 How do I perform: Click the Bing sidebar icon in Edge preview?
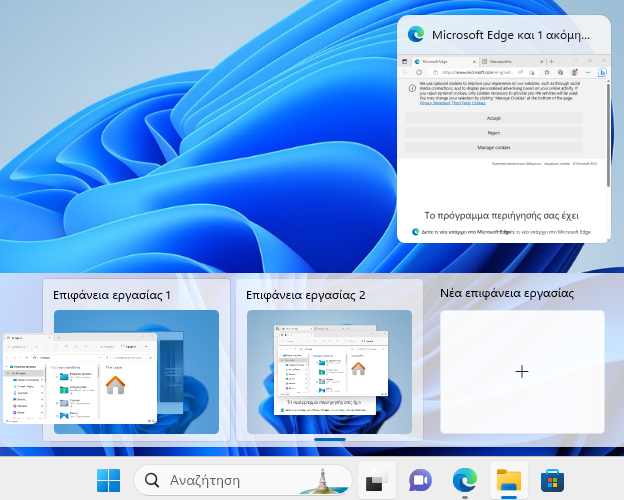(x=602, y=72)
